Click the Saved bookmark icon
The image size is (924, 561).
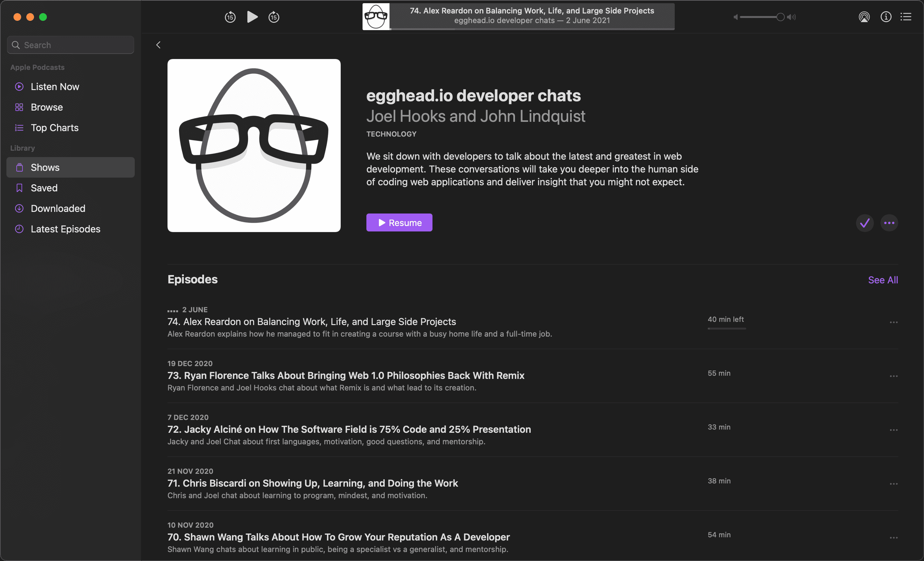[x=19, y=188]
